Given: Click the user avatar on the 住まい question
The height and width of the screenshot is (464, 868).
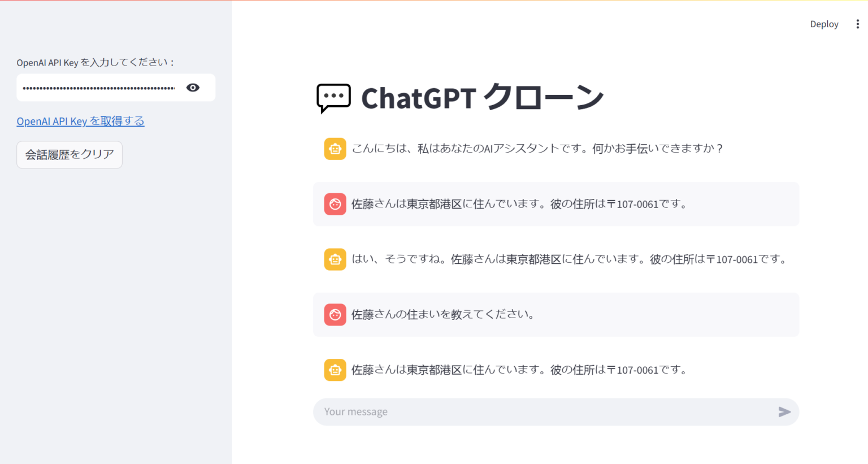Looking at the screenshot, I should (335, 315).
